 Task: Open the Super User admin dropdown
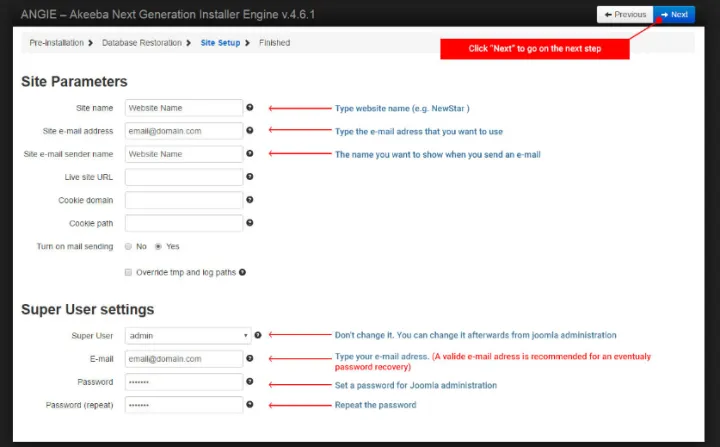click(x=188, y=336)
